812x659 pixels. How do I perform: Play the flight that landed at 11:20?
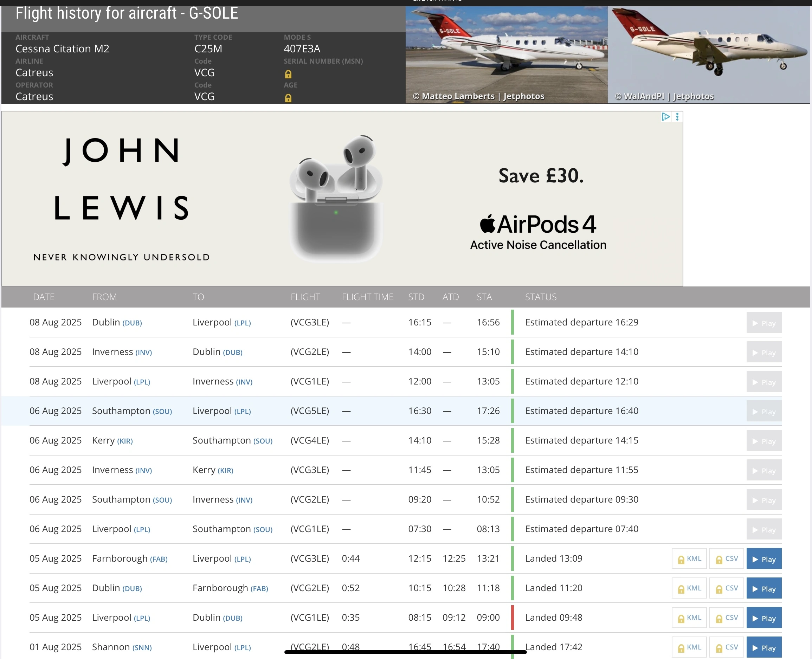[x=763, y=588]
